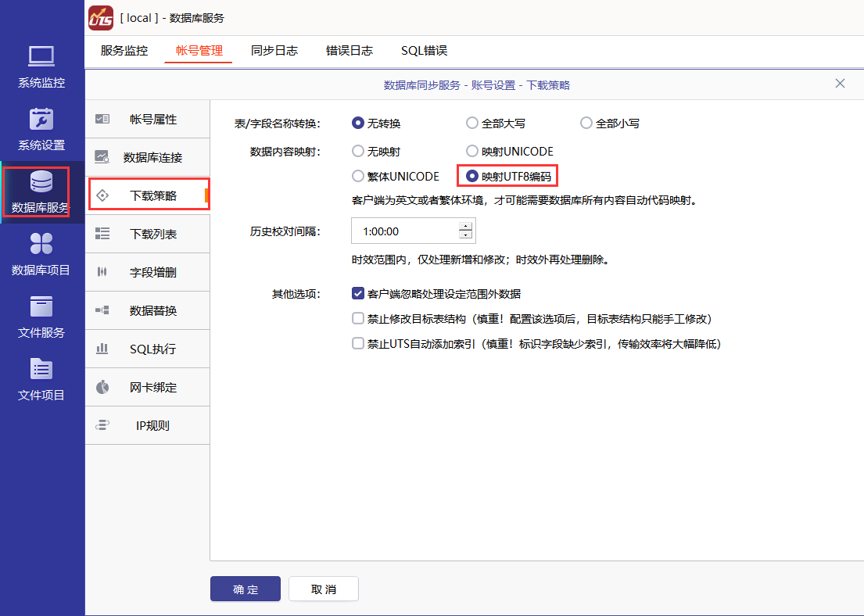Open IP规则 settings page
The height and width of the screenshot is (616, 864).
[148, 425]
